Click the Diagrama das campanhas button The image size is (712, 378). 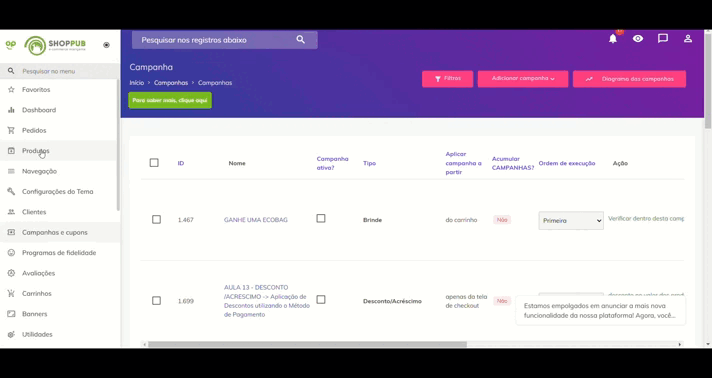click(x=629, y=79)
